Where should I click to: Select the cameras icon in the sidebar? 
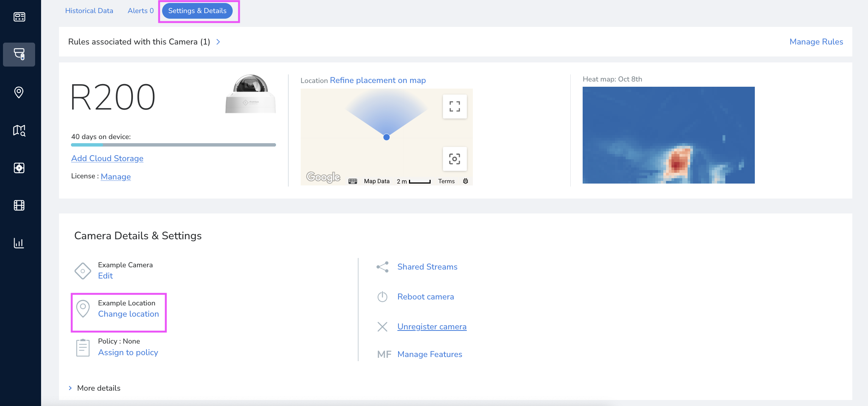[x=19, y=55]
